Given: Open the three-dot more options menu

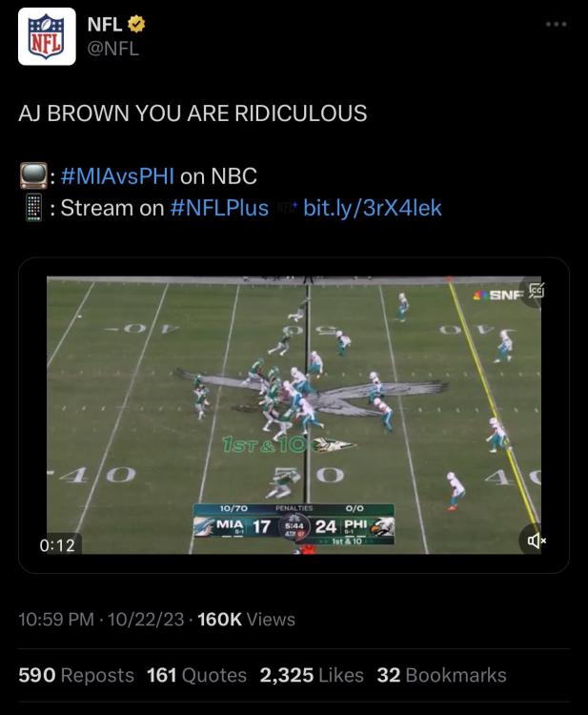Looking at the screenshot, I should (x=557, y=24).
